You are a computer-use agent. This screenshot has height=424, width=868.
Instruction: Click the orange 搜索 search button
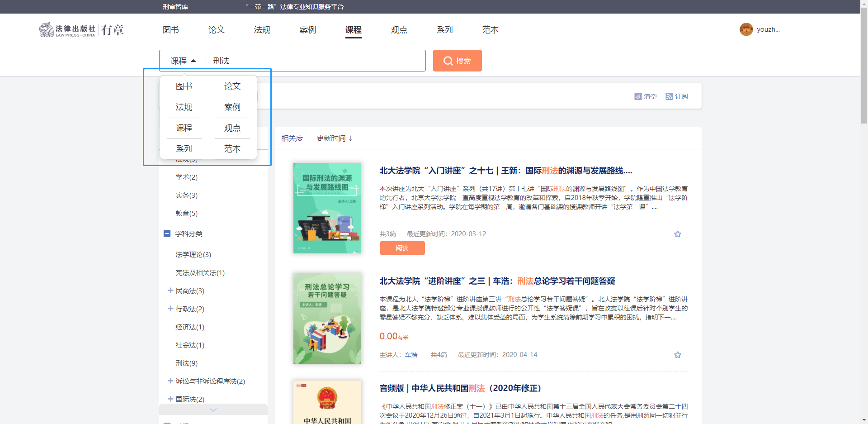(x=457, y=61)
